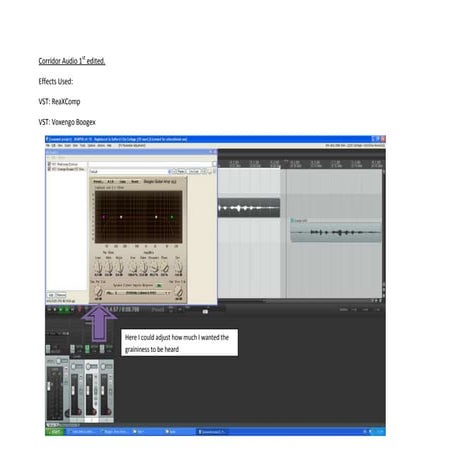The height and width of the screenshot is (453, 453).
Task: Open the Track menu in REAPER
Action: (83, 146)
